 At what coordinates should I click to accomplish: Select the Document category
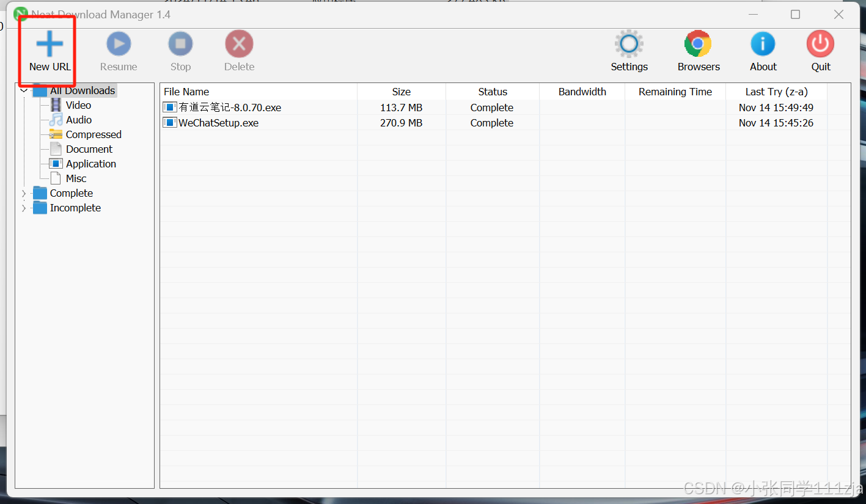click(89, 149)
